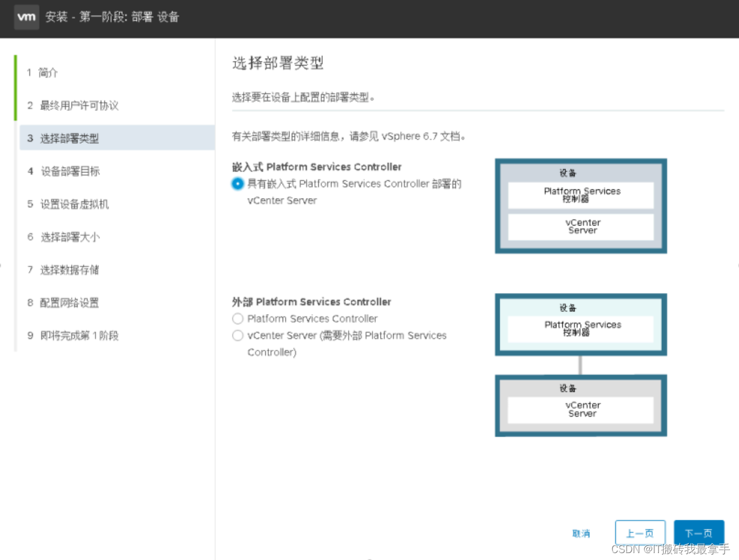The width and height of the screenshot is (739, 560).
Task: Click the 嵌入式 Platform Services Controller heading
Action: click(x=317, y=167)
